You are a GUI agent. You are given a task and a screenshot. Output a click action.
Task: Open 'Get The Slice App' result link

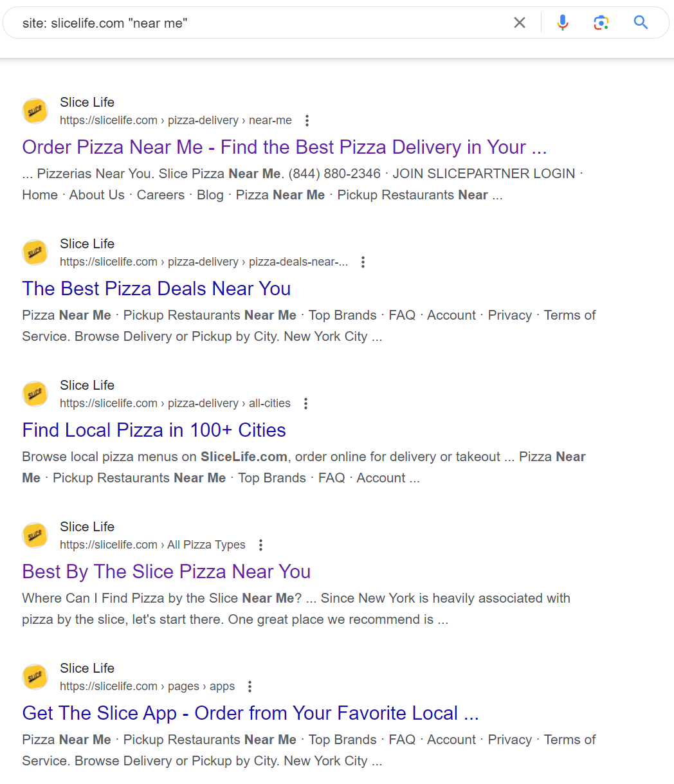click(x=250, y=713)
